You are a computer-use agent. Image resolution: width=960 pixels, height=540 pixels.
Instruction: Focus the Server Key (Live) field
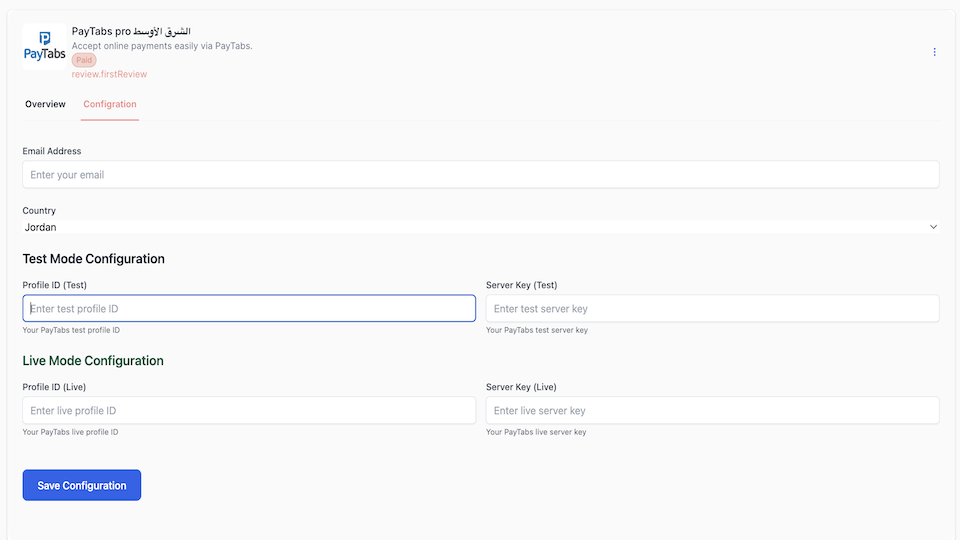[x=713, y=410]
